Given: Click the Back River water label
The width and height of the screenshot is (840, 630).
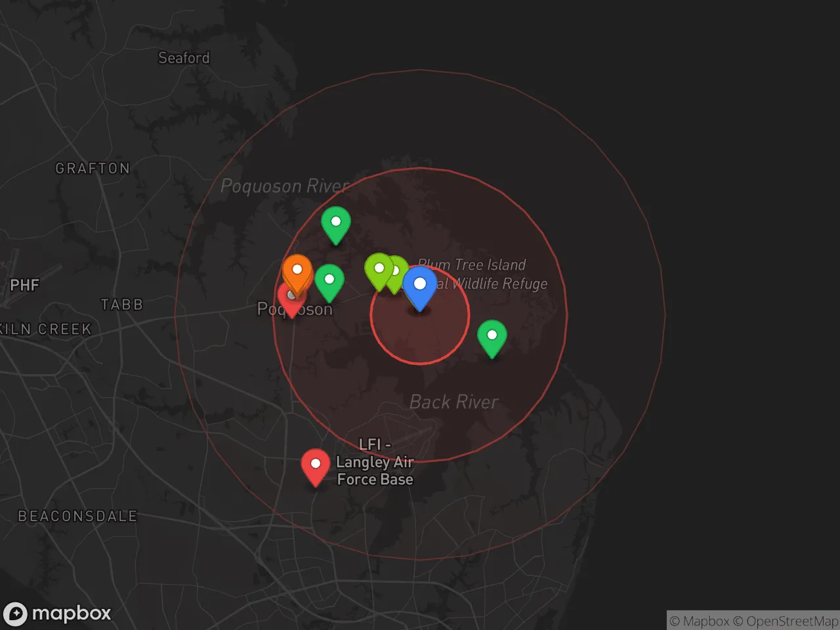Looking at the screenshot, I should (x=453, y=402).
